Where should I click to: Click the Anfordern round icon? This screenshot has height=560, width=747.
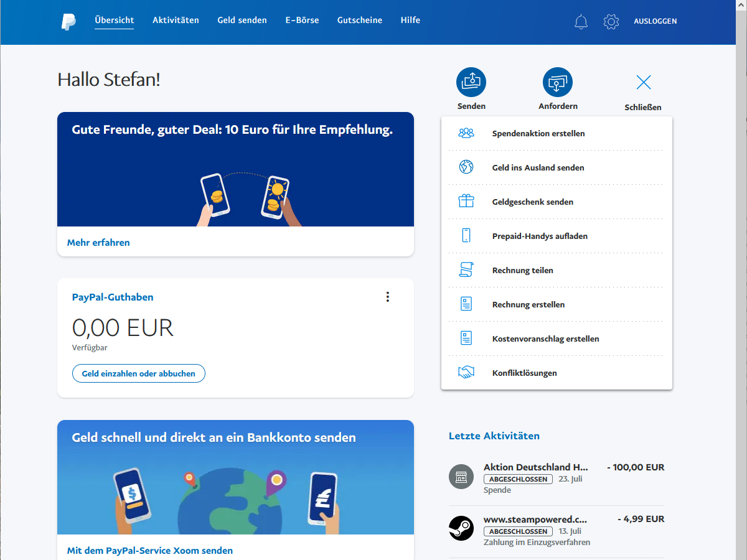pyautogui.click(x=558, y=82)
